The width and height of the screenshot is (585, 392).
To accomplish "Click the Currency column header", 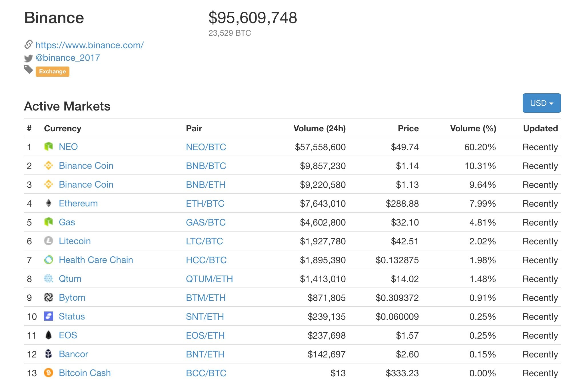I will [x=63, y=128].
